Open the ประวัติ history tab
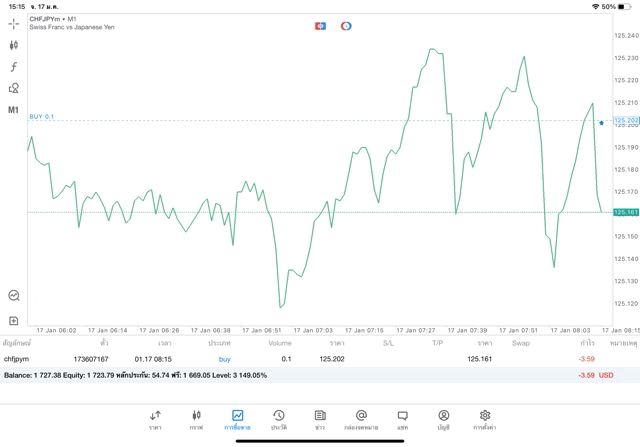640x447 pixels. (278, 419)
